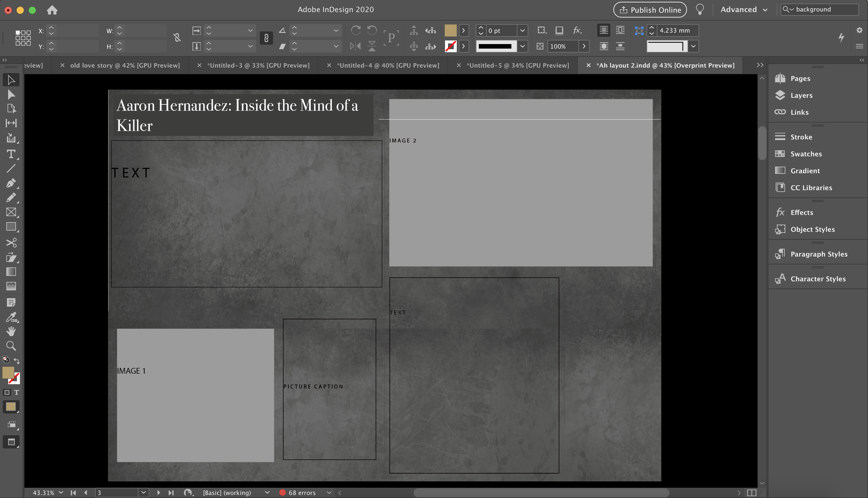Select the Eyedropper tool

tap(11, 317)
